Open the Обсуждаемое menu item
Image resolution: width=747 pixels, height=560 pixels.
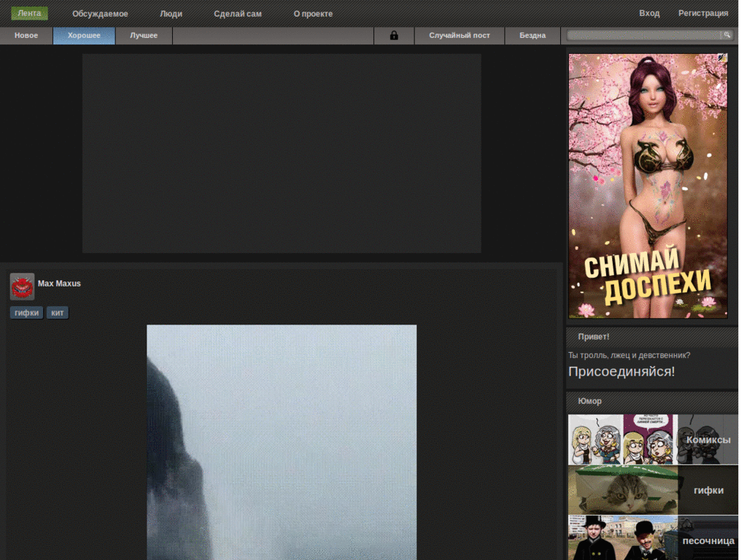pyautogui.click(x=100, y=14)
